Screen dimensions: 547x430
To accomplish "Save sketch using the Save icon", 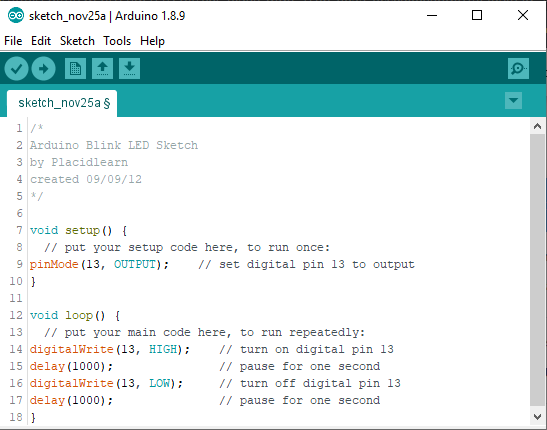I will pos(129,69).
